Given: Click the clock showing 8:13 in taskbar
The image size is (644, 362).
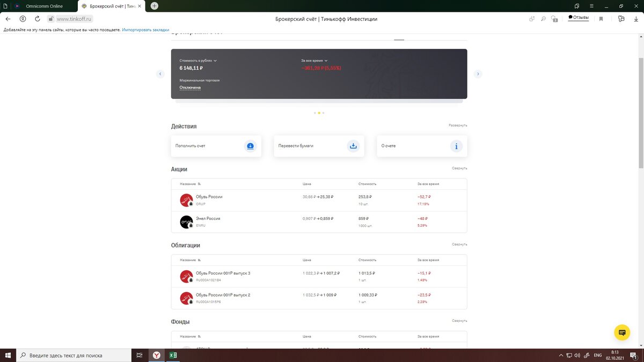Looking at the screenshot, I should 615,355.
